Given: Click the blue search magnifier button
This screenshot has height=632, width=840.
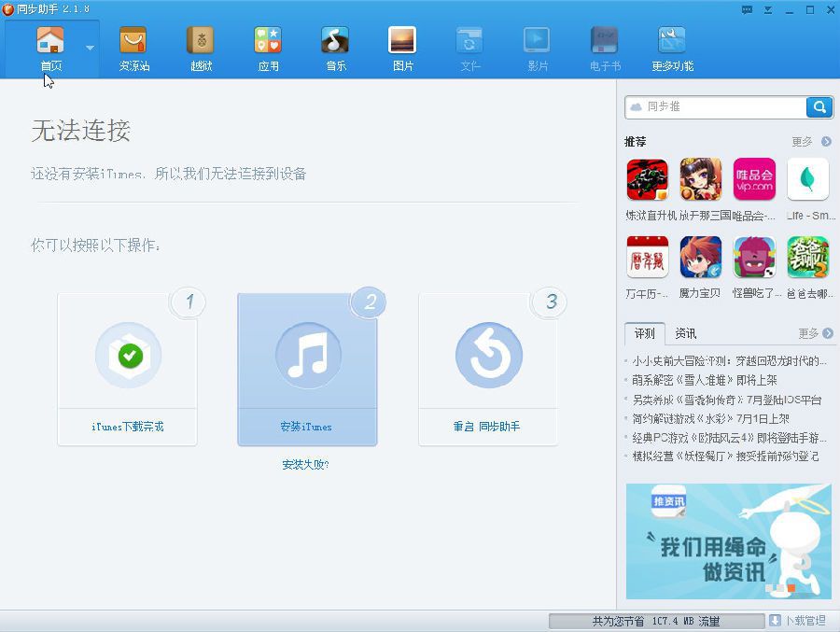Looking at the screenshot, I should (819, 107).
